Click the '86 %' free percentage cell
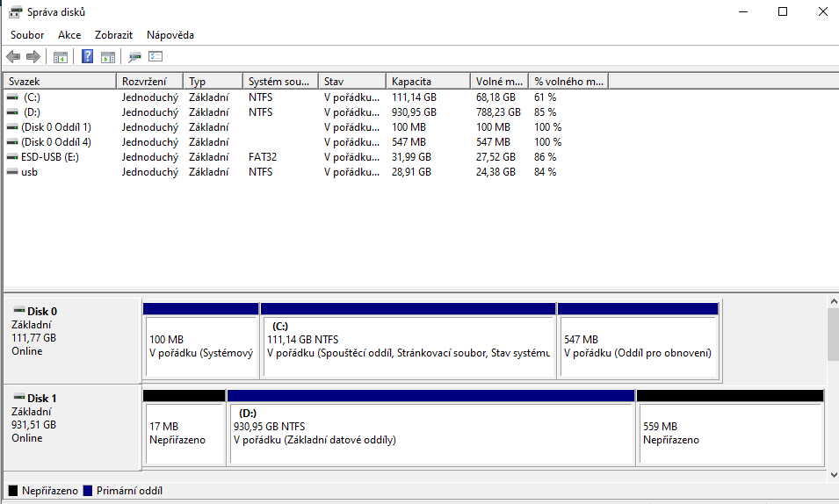This screenshot has width=839, height=504. [x=546, y=157]
